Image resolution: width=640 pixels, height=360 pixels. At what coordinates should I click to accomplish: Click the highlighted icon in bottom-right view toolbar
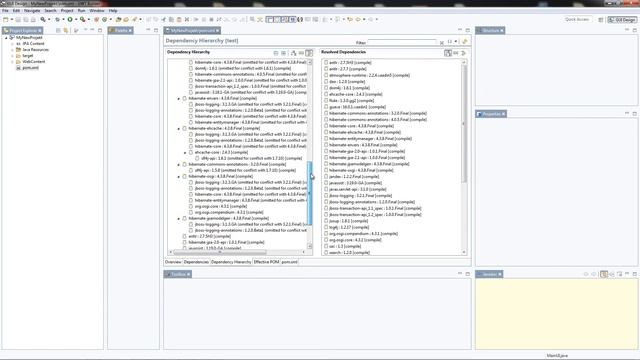604,274
